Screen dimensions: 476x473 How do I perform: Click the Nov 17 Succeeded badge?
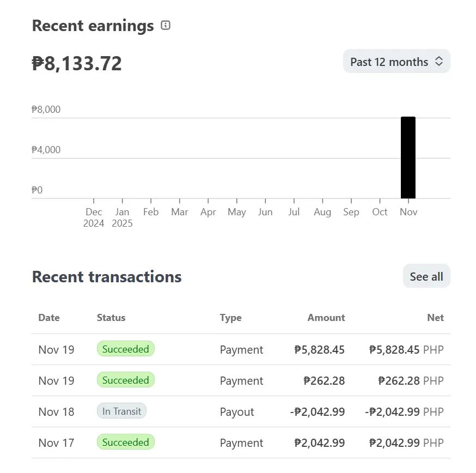[x=126, y=442]
